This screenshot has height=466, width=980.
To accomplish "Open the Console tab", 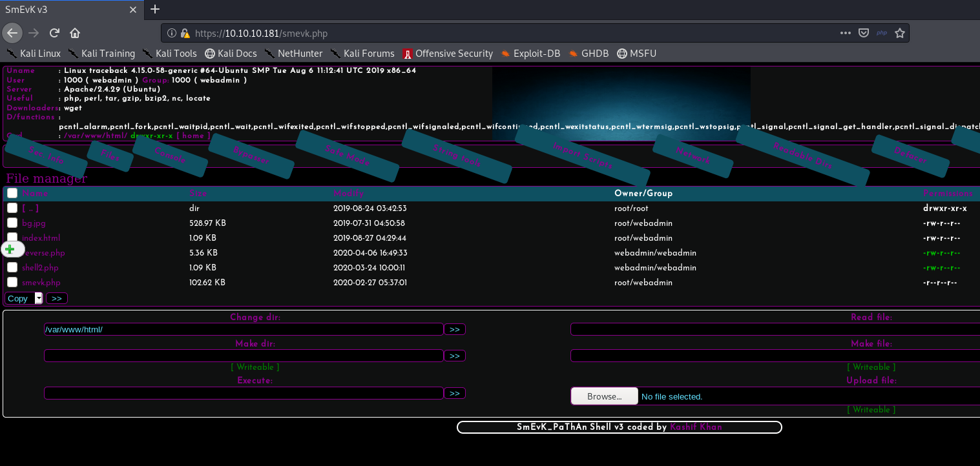I will (x=170, y=155).
